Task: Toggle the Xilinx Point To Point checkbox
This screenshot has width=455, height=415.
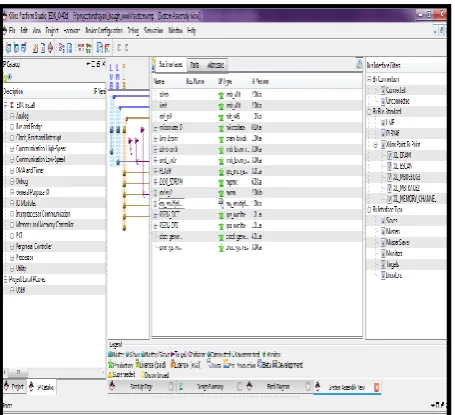Action: pyautogui.click(x=383, y=144)
